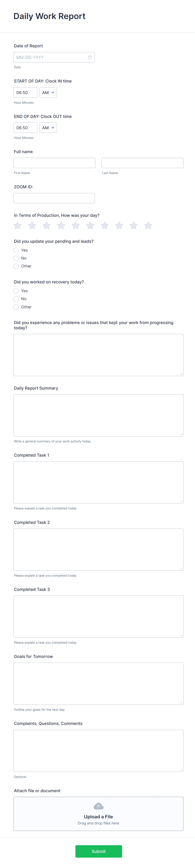Image resolution: width=195 pixels, height=868 pixels.
Task: Click the upload cloud icon
Action: coord(98,806)
